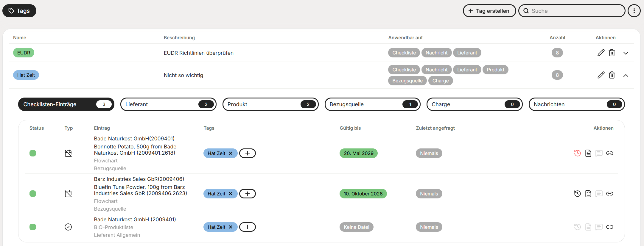Screen dimensions: 644x246
Task: Open the three-dot options menu
Action: (634, 11)
